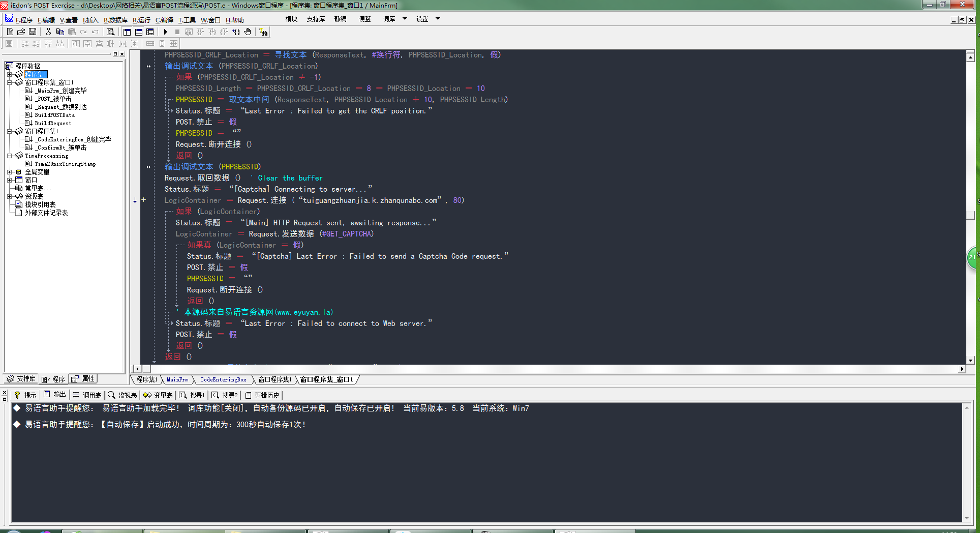Click the same-width form sizing icon

tap(150, 44)
